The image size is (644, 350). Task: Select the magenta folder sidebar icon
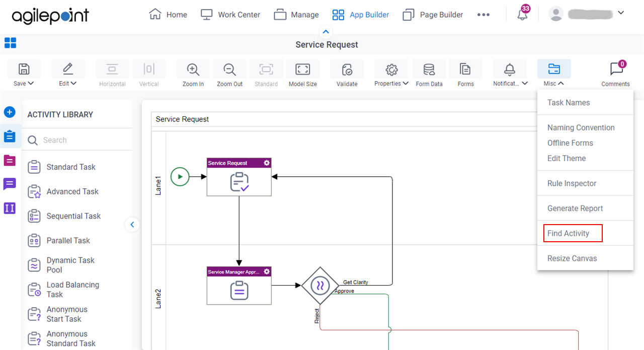[10, 160]
